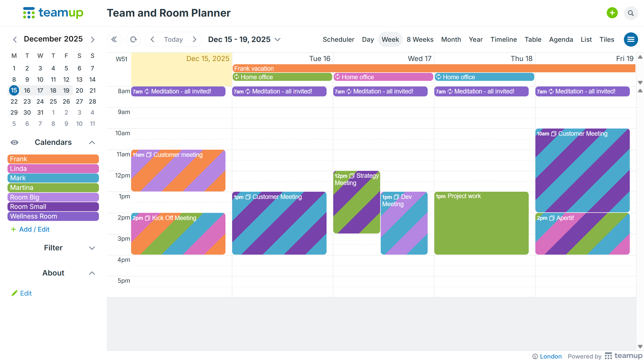Click the green add event plus icon

point(612,13)
